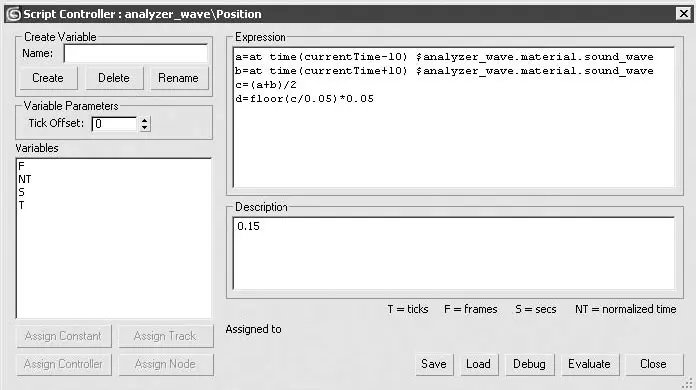
Task: Click the Save button
Action: (x=434, y=364)
